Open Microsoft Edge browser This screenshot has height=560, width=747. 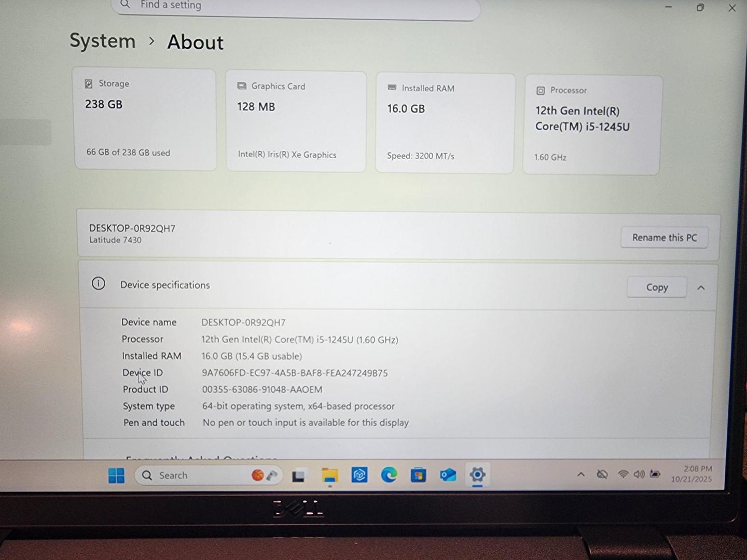point(389,474)
